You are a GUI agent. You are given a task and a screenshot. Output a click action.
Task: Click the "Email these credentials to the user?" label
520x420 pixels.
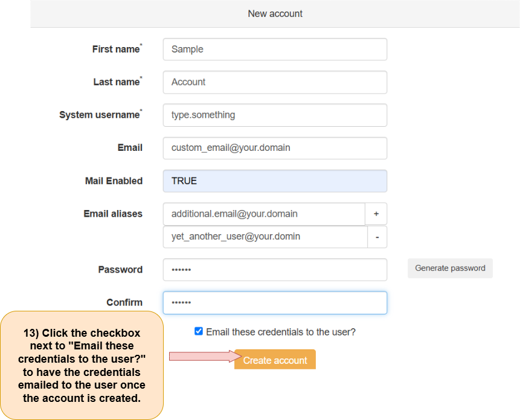coord(281,332)
